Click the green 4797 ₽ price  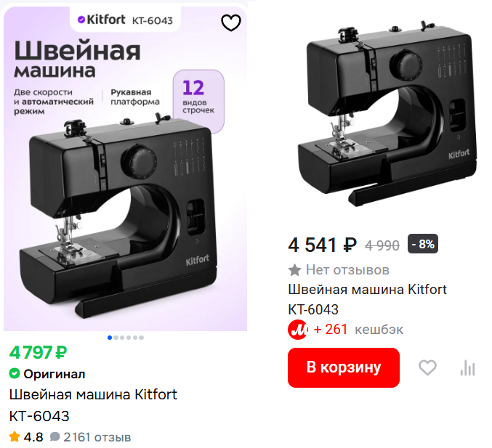(38, 352)
